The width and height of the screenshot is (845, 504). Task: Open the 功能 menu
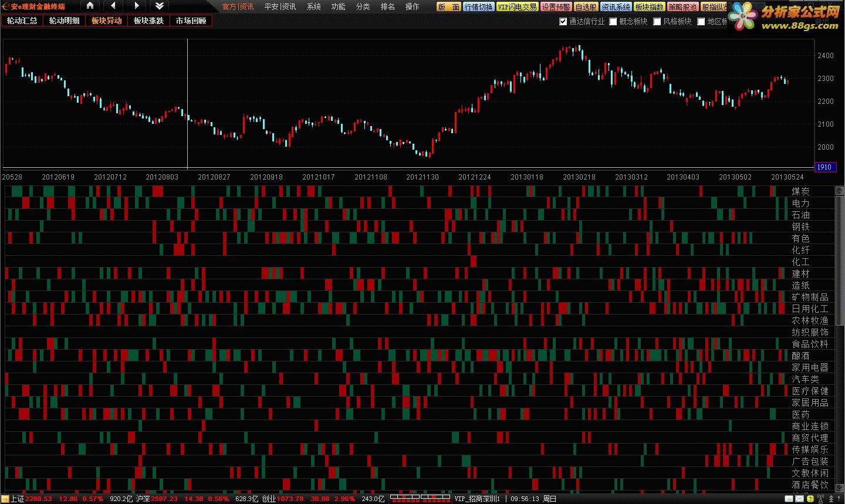[339, 6]
